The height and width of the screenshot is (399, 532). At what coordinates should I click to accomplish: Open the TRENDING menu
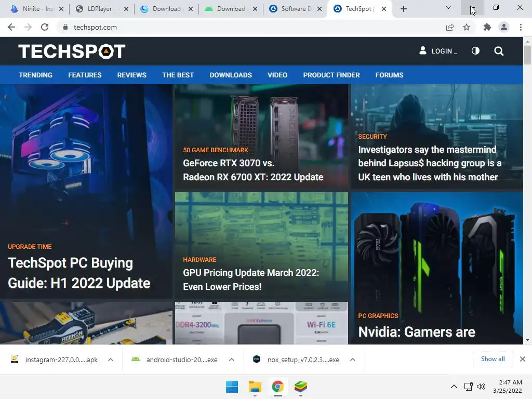[x=36, y=75]
